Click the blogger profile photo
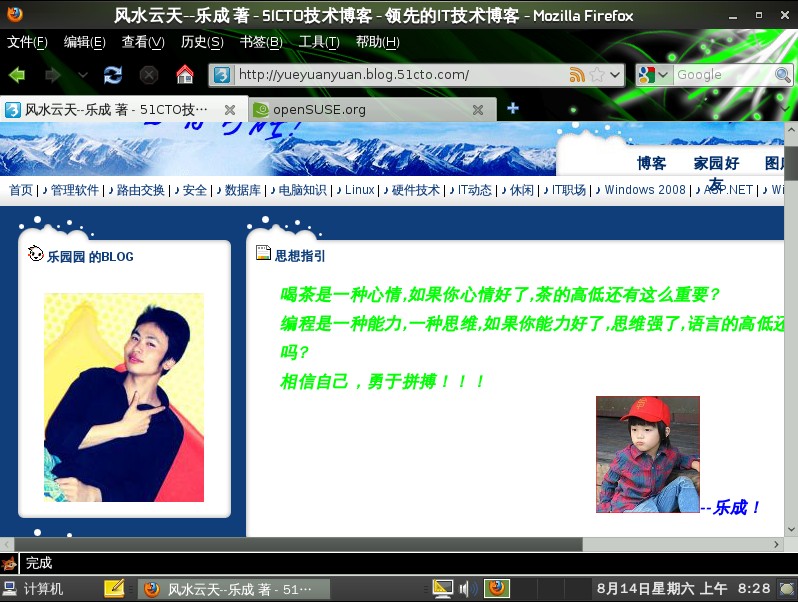Viewport: 798px width, 602px height. 124,397
